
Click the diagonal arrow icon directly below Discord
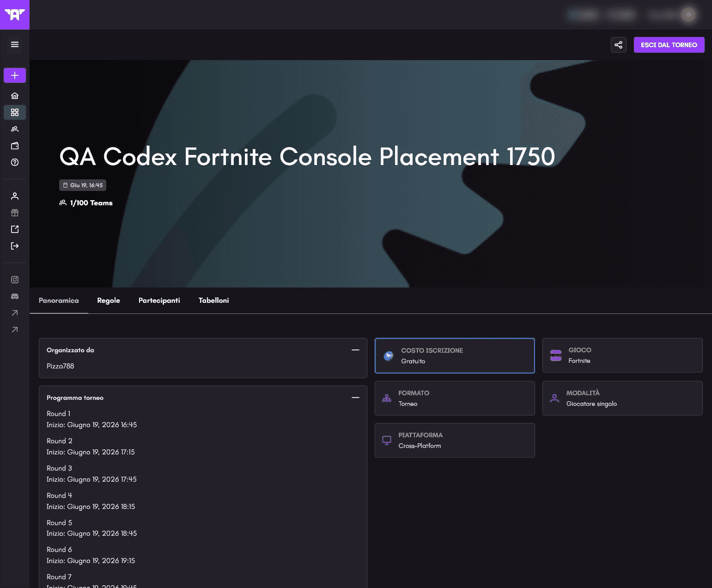15,313
